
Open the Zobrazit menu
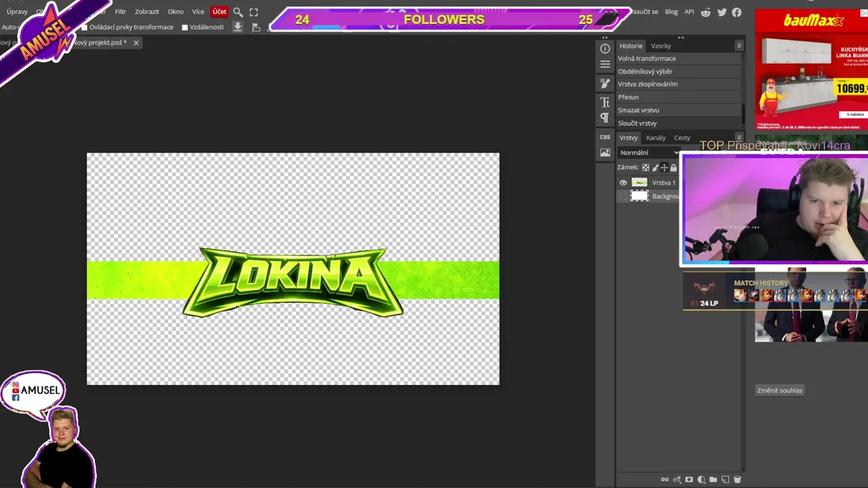pyautogui.click(x=147, y=12)
